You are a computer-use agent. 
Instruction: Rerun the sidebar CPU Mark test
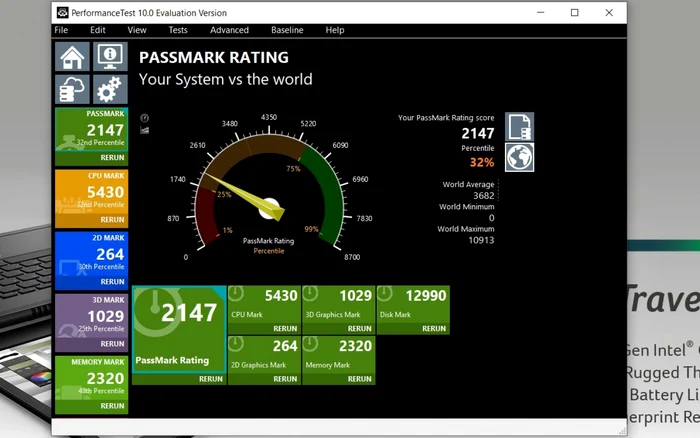click(x=112, y=220)
